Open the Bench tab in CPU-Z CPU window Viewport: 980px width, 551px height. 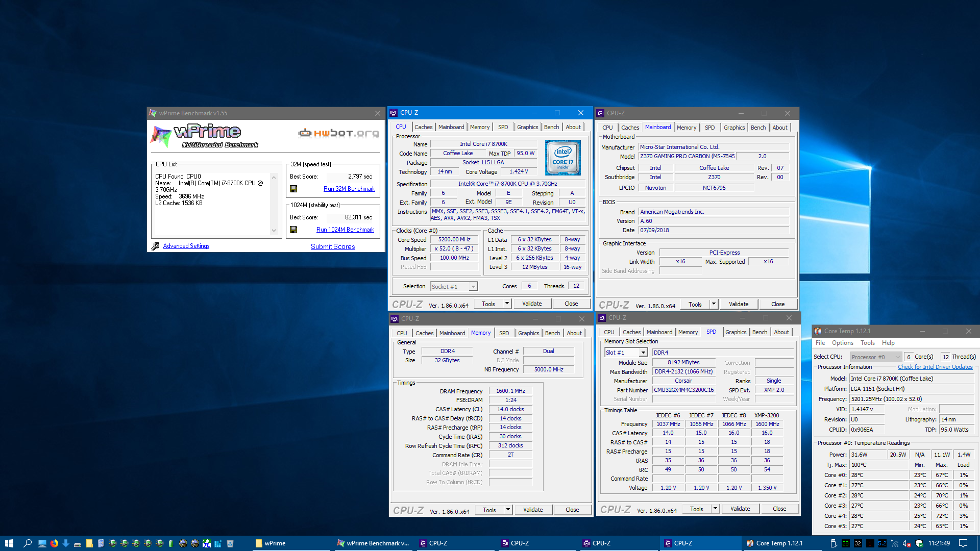coord(551,127)
